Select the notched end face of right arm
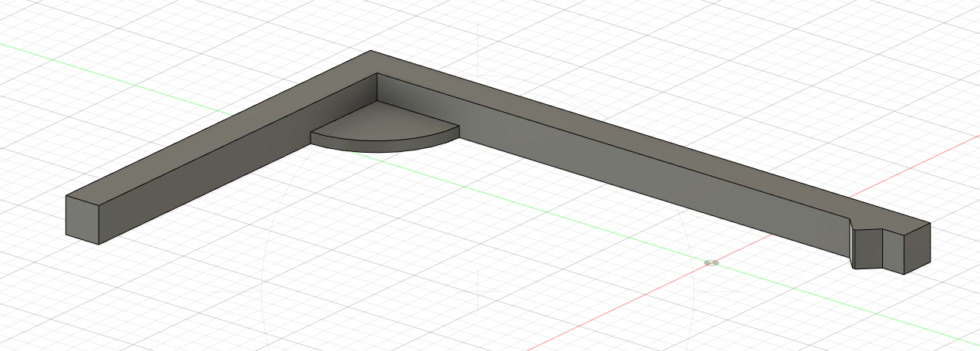 (x=917, y=248)
